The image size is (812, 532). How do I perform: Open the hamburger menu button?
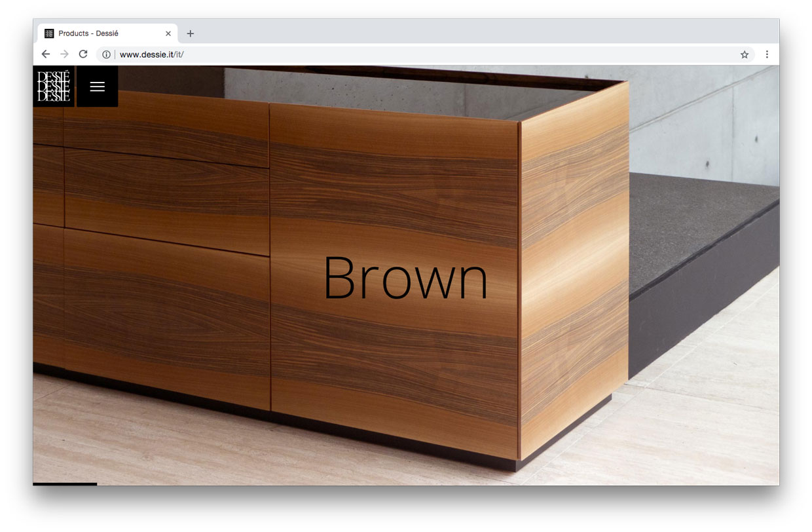(97, 86)
